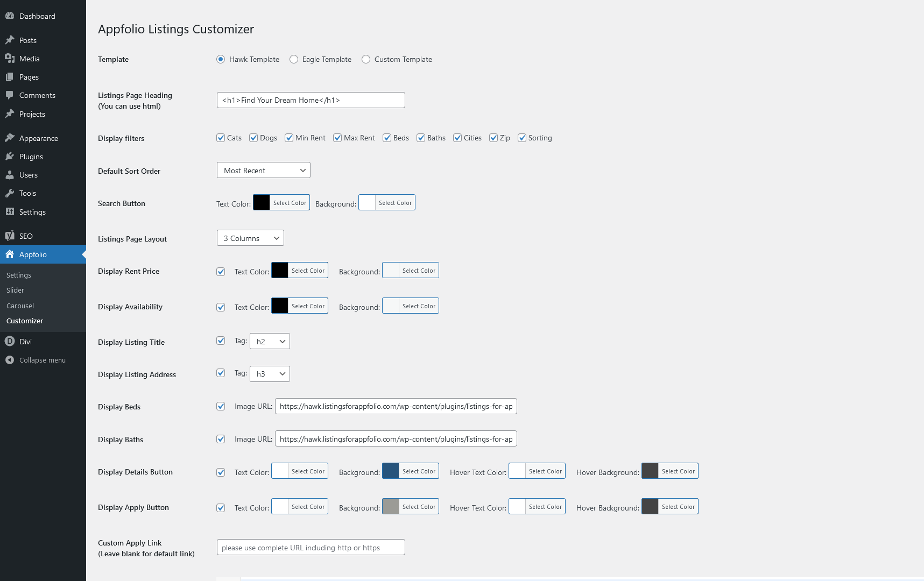Click the Tools wrench icon
This screenshot has width=924, height=581.
10,193
